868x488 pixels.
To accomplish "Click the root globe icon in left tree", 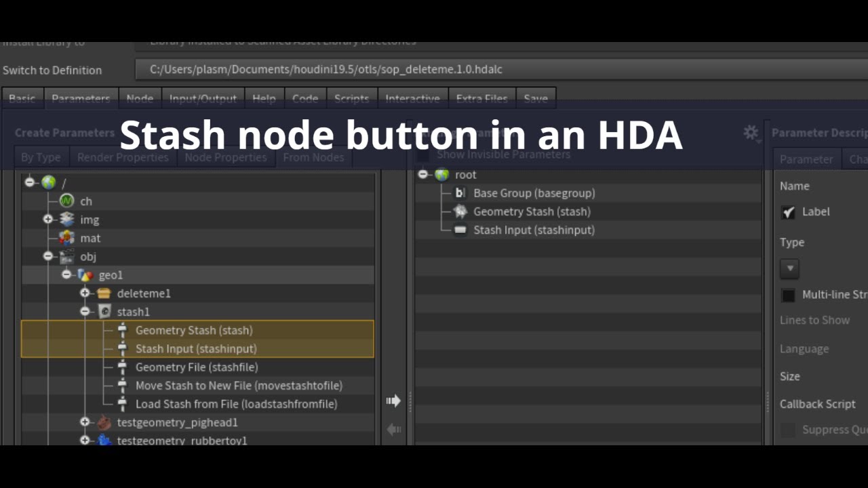I will (48, 182).
